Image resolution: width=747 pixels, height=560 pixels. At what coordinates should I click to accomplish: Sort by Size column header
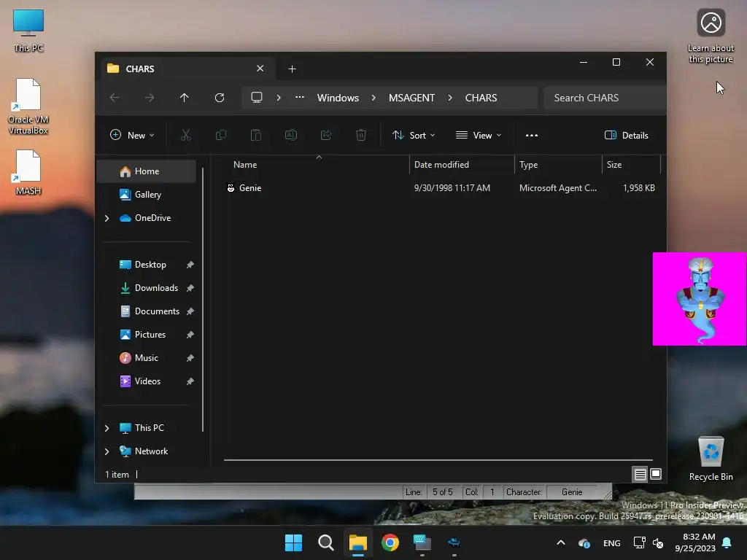click(x=631, y=165)
